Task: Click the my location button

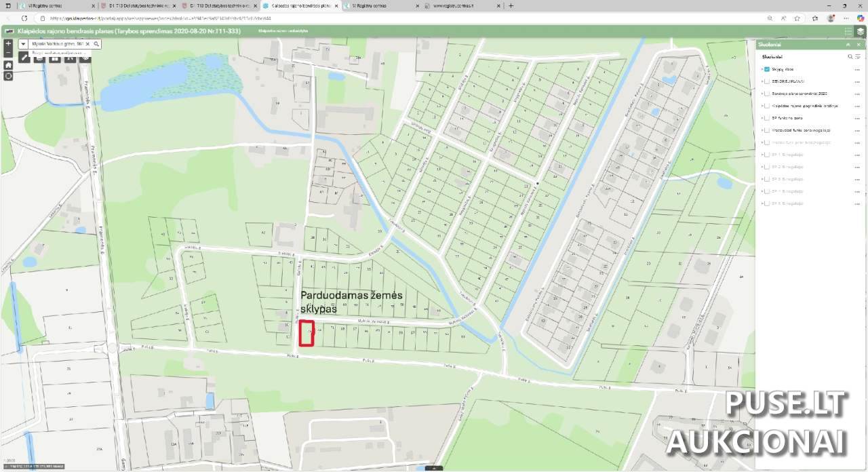Action: click(x=8, y=76)
